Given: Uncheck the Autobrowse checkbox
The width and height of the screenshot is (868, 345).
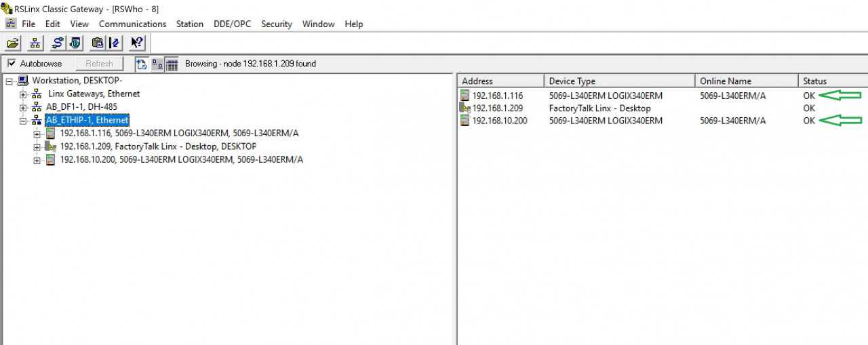Looking at the screenshot, I should 12,64.
